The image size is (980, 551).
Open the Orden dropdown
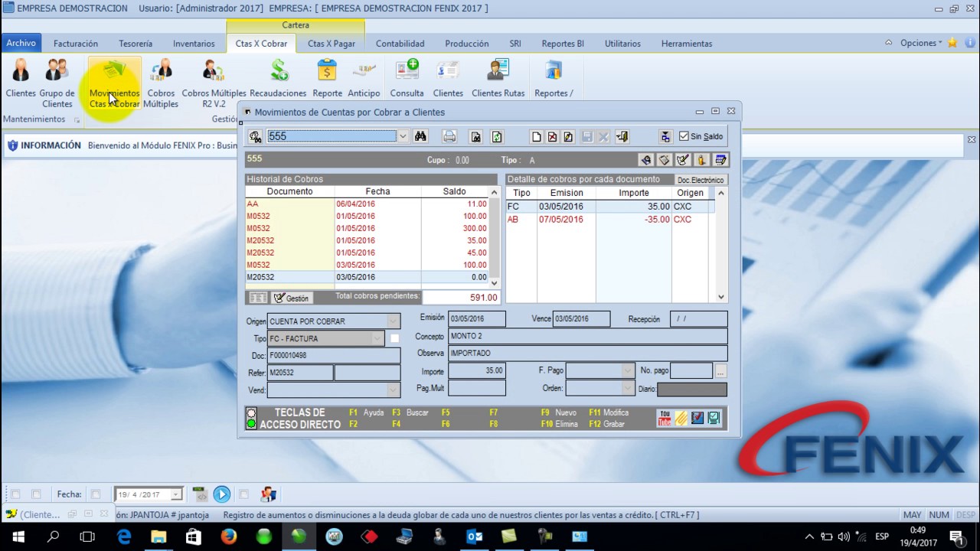pyautogui.click(x=627, y=388)
